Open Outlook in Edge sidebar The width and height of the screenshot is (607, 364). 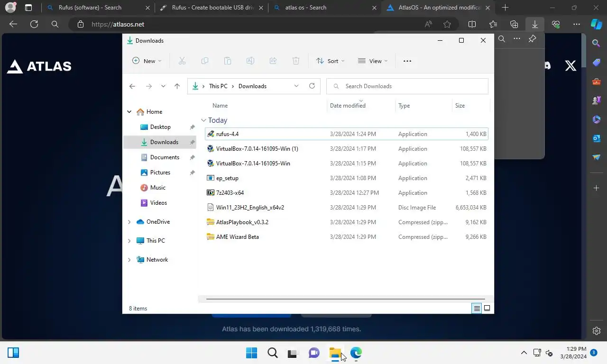tap(597, 138)
